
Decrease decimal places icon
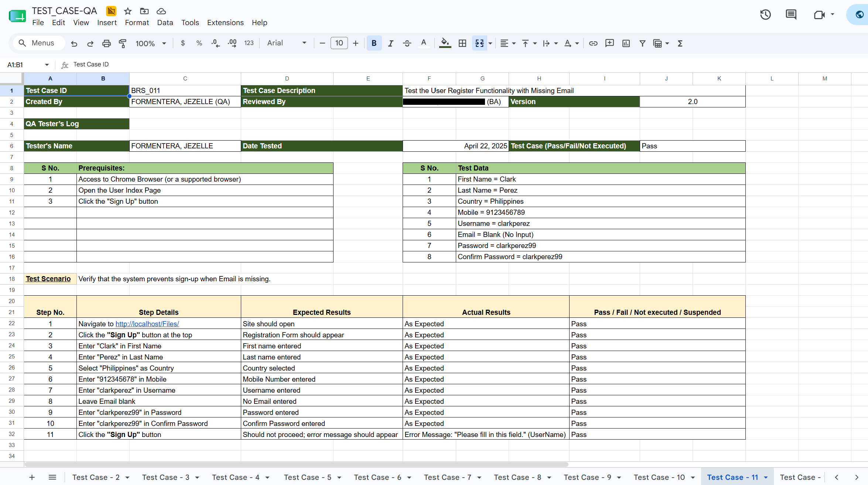[216, 43]
